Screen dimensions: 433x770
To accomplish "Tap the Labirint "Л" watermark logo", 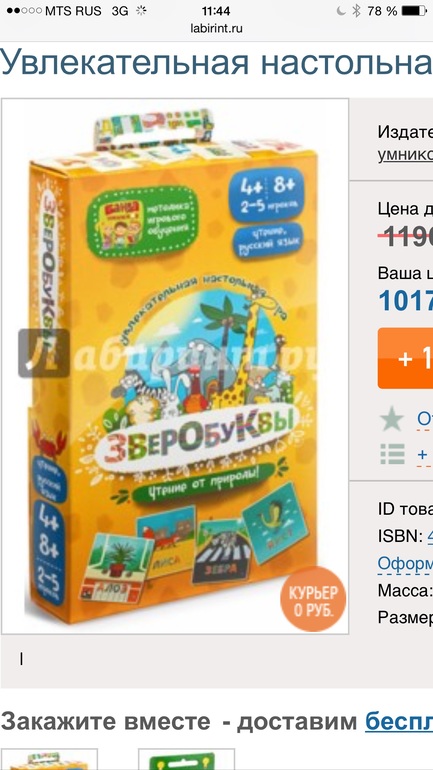I will tap(44, 353).
